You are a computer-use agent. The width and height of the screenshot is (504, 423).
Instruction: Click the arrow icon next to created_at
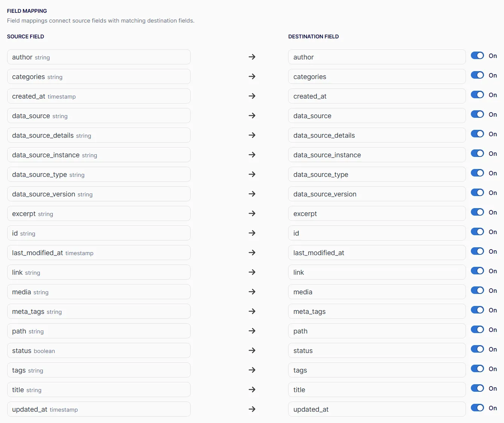pyautogui.click(x=252, y=96)
